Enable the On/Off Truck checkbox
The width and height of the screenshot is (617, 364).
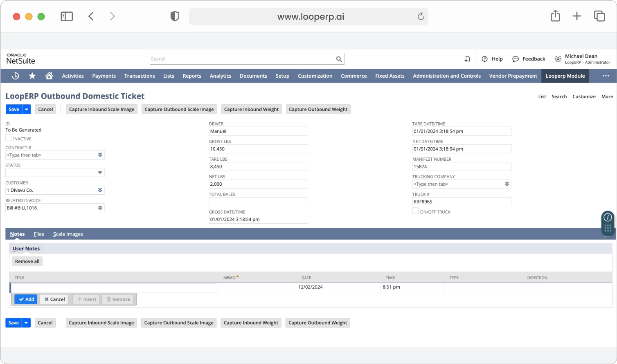click(415, 211)
